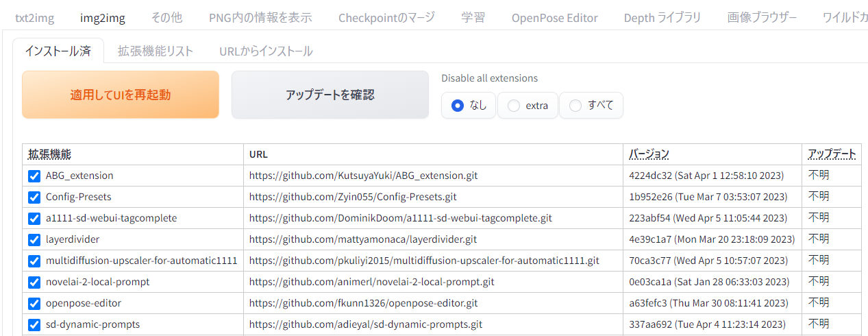
Task: Open the PNG内の情報を表示 tab
Action: [260, 18]
